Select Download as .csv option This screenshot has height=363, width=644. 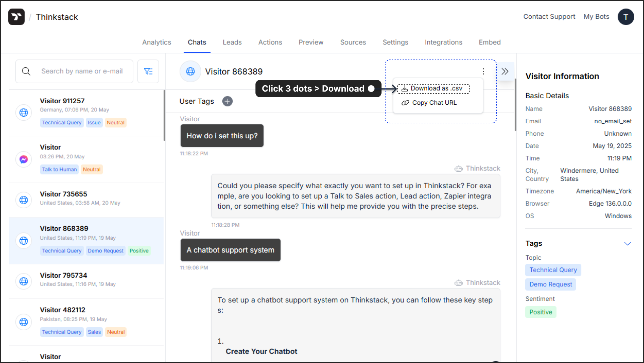pos(434,88)
